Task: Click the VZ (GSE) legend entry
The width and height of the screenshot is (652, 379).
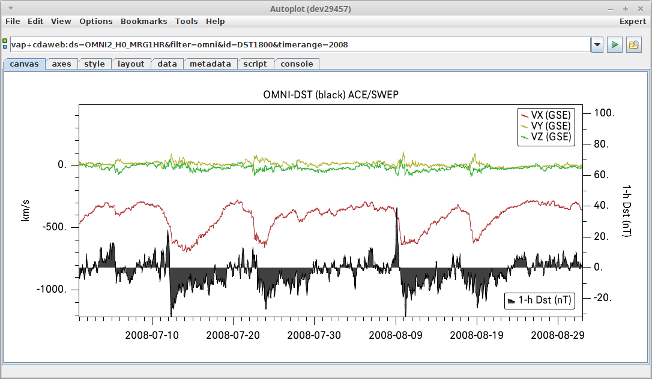Action: [x=546, y=136]
